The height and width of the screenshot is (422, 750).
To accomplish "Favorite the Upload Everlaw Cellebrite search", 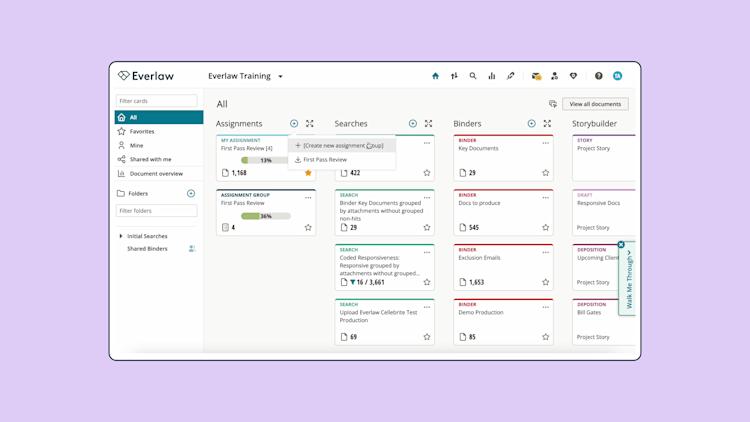I will point(427,337).
